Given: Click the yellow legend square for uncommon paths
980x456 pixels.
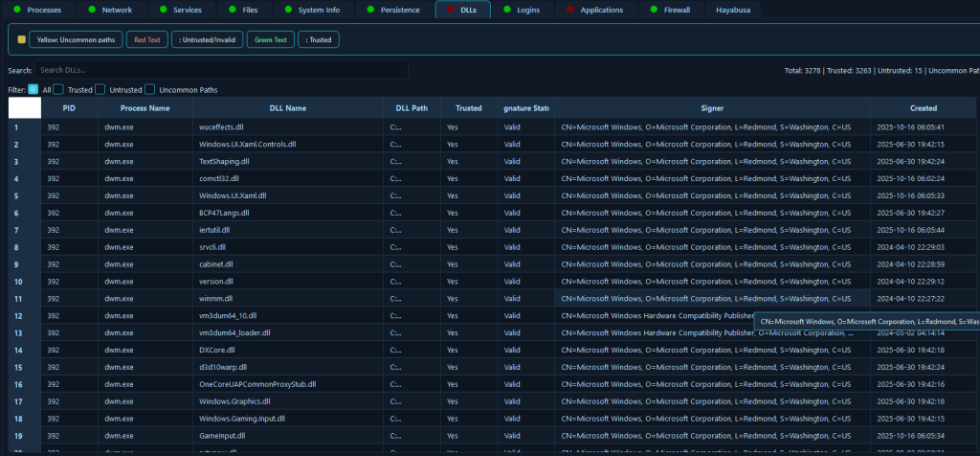Looking at the screenshot, I should [x=22, y=40].
